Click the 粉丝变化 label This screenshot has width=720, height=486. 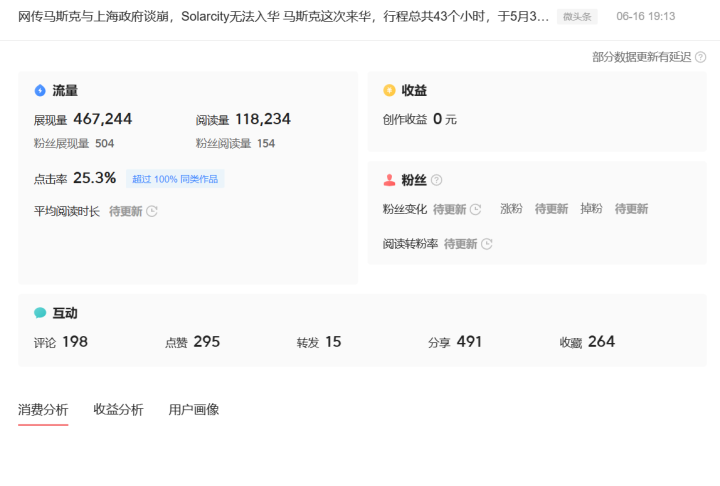[405, 209]
